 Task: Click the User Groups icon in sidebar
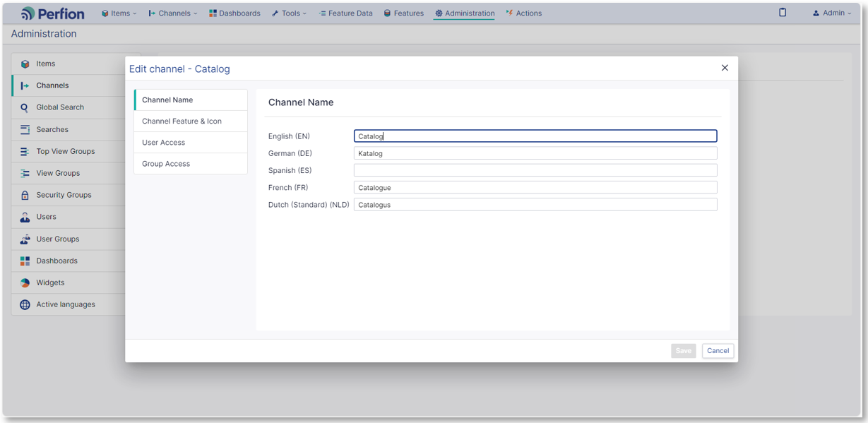tap(25, 239)
